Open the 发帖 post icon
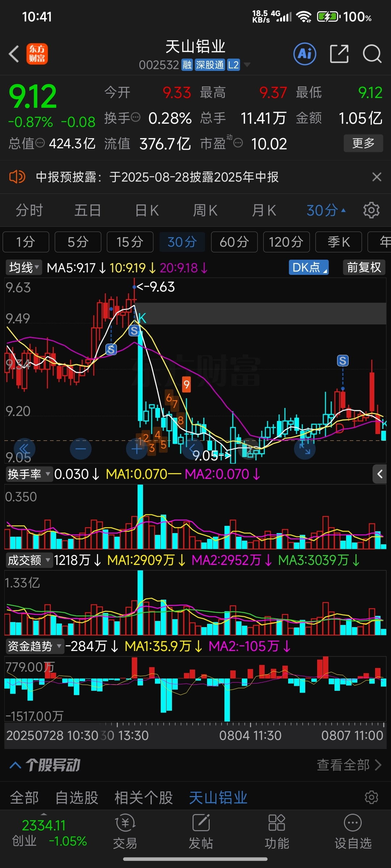 (201, 832)
